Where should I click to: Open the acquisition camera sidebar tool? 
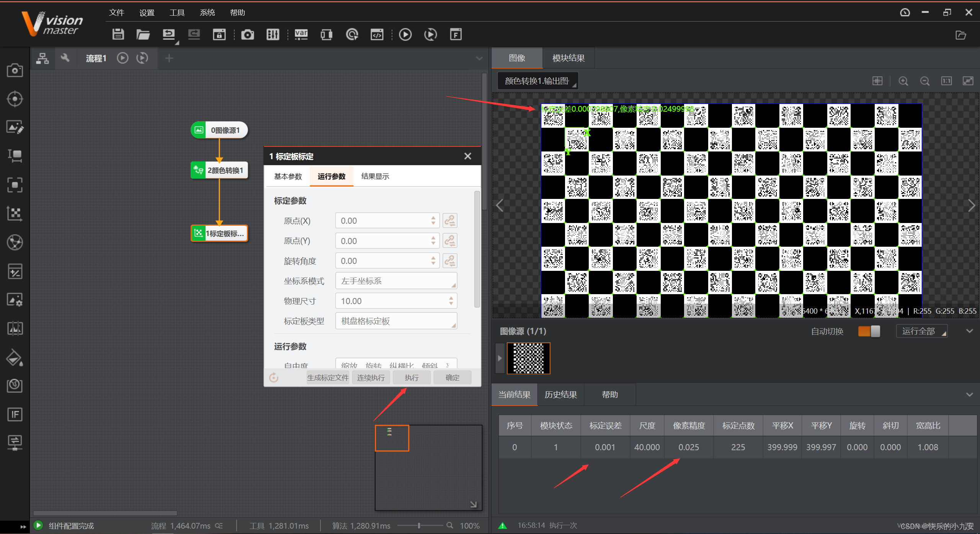click(15, 70)
